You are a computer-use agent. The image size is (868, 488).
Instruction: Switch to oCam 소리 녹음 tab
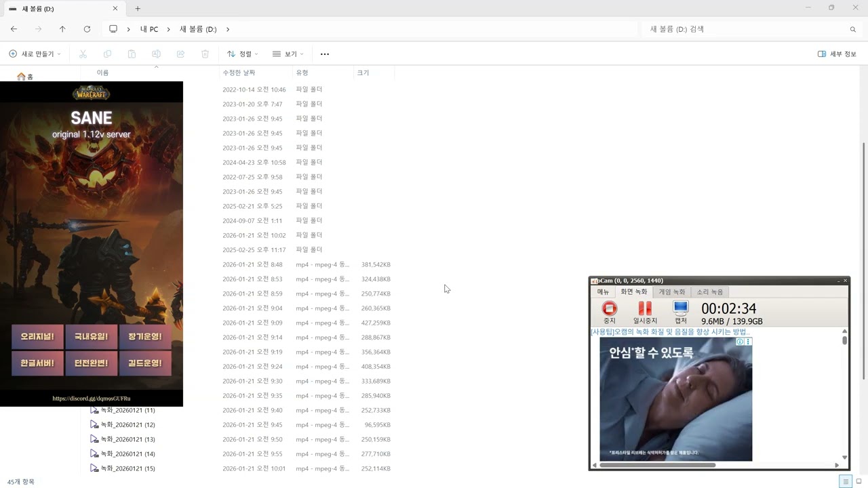[x=710, y=291]
